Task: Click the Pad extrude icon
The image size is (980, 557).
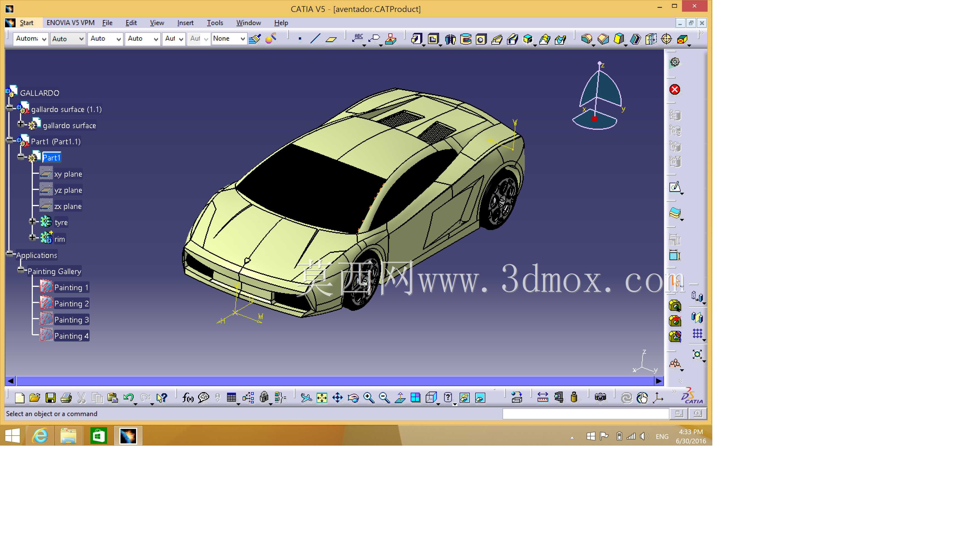Action: (417, 39)
